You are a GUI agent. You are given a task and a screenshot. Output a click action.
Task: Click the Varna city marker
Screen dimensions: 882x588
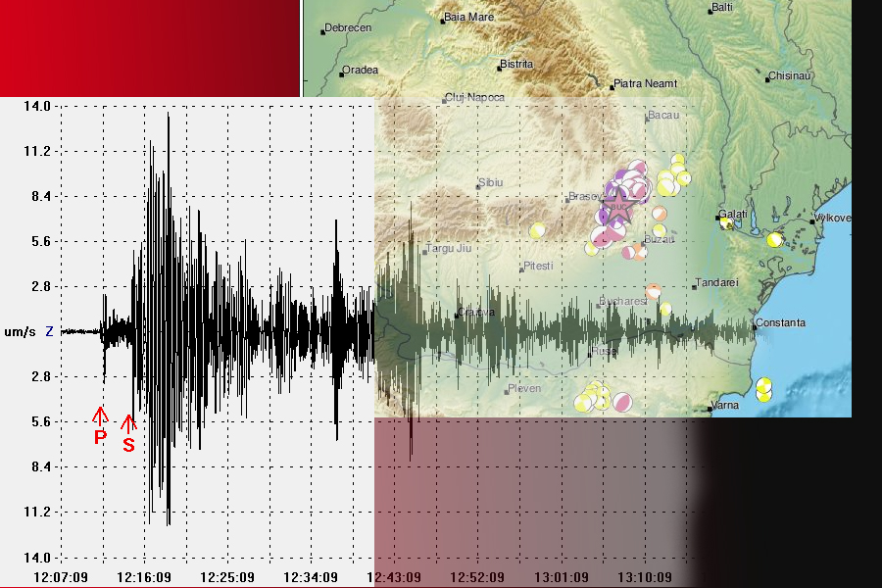coord(710,409)
